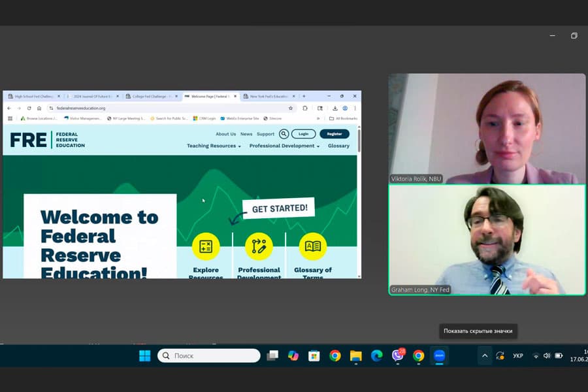The width and height of the screenshot is (588, 392).
Task: Click the volume icon in system tray
Action: [x=547, y=355]
